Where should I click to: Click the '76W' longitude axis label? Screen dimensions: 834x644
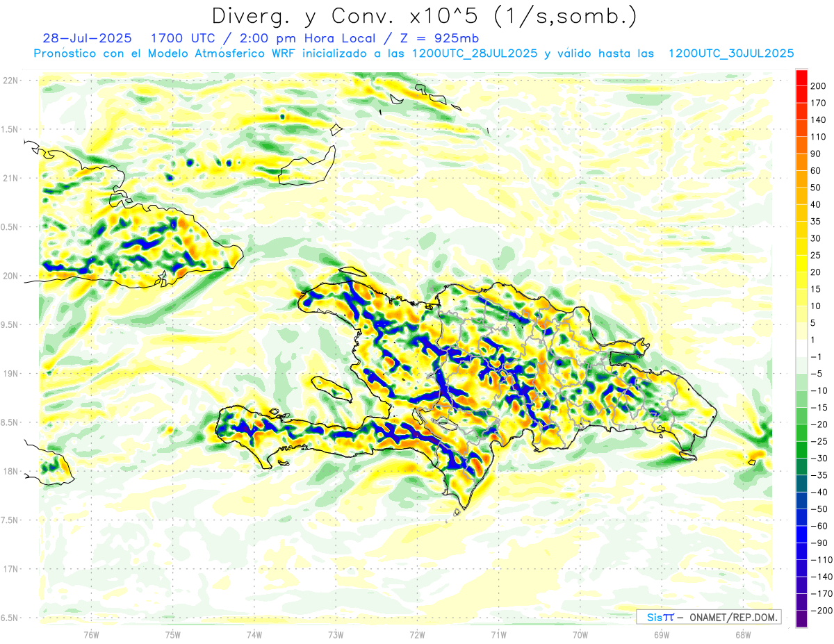point(91,634)
